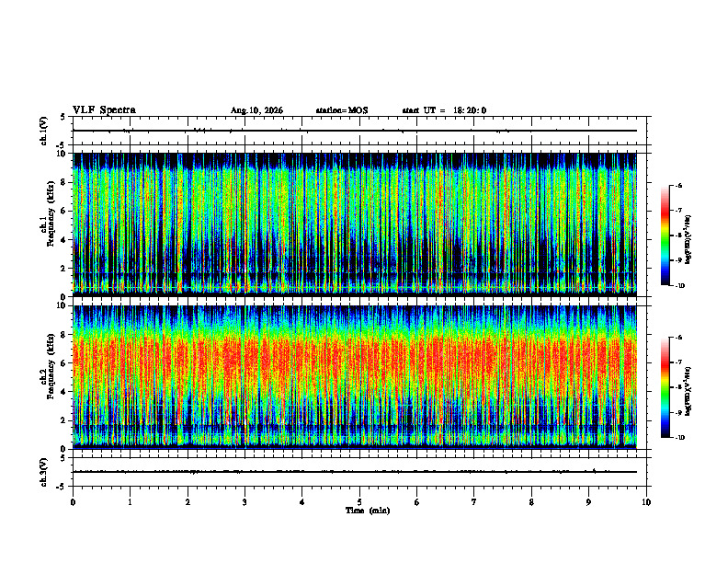Click the "2" kHz tick on ch.1 frequency axis

pyautogui.click(x=64, y=268)
